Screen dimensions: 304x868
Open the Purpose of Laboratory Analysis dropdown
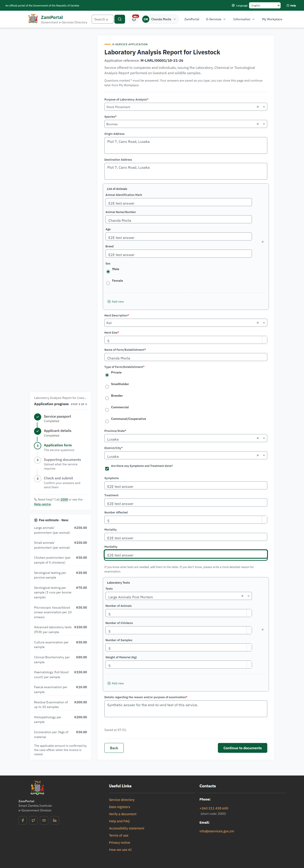[264, 107]
